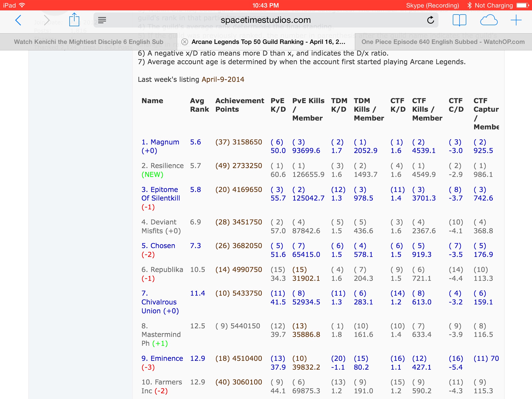Select Epitome achievement points (20) 4169650
This screenshot has width=532, height=399.
pos(239,190)
